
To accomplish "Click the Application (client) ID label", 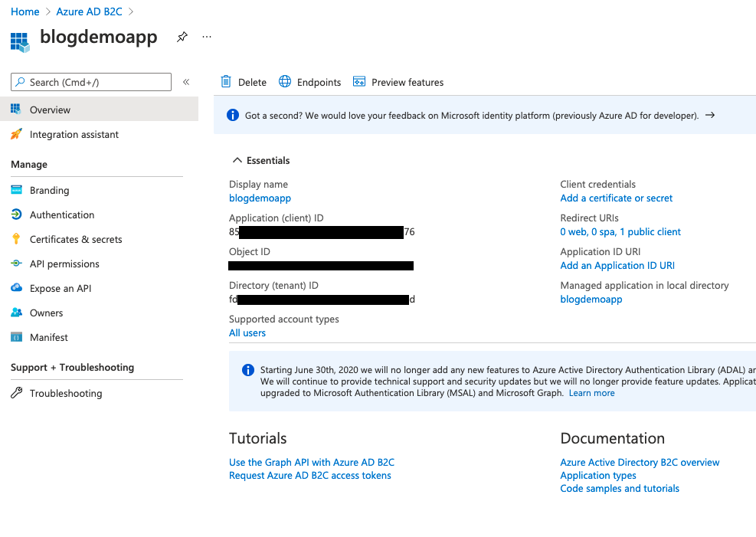I will (277, 218).
